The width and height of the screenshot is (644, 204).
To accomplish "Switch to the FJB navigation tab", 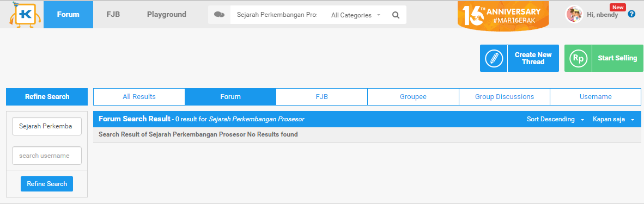I will (113, 14).
